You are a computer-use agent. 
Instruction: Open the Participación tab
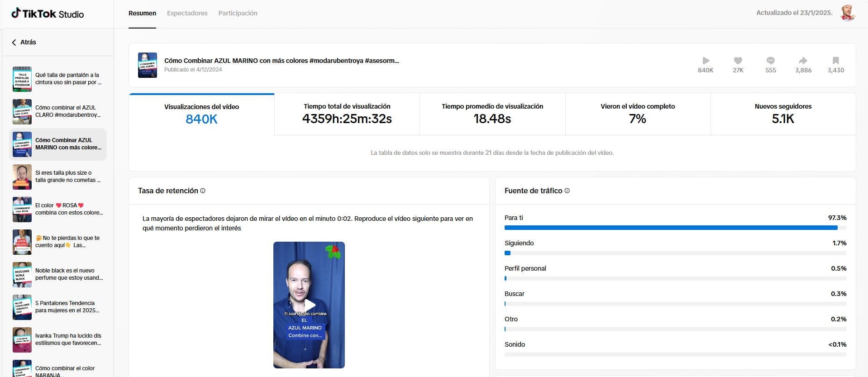click(238, 13)
